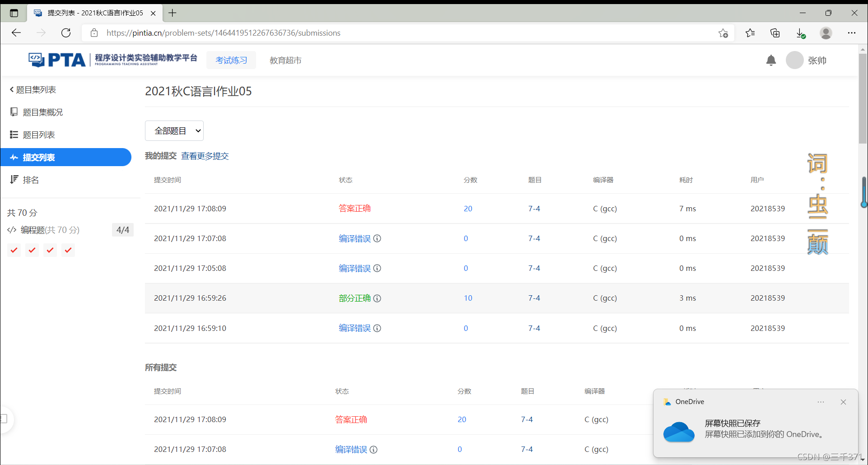Click fourth red checkmark under 编程题

(x=68, y=250)
